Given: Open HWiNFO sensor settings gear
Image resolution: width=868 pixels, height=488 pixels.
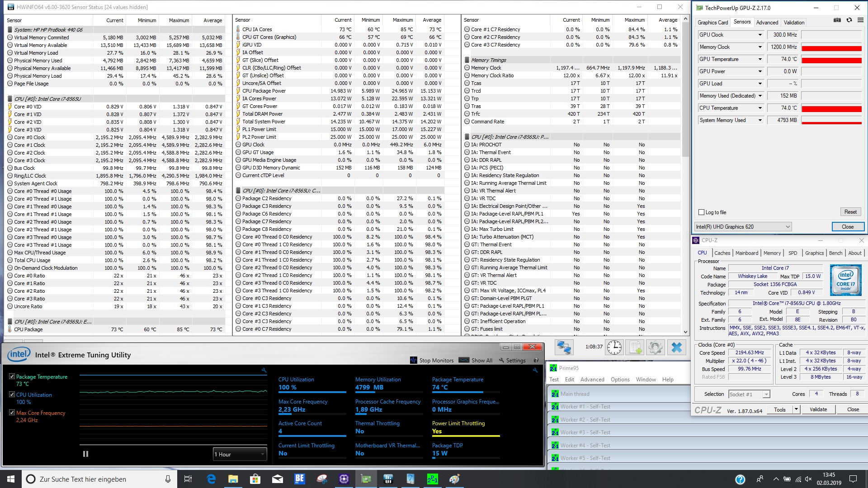Looking at the screenshot, I should click(655, 347).
